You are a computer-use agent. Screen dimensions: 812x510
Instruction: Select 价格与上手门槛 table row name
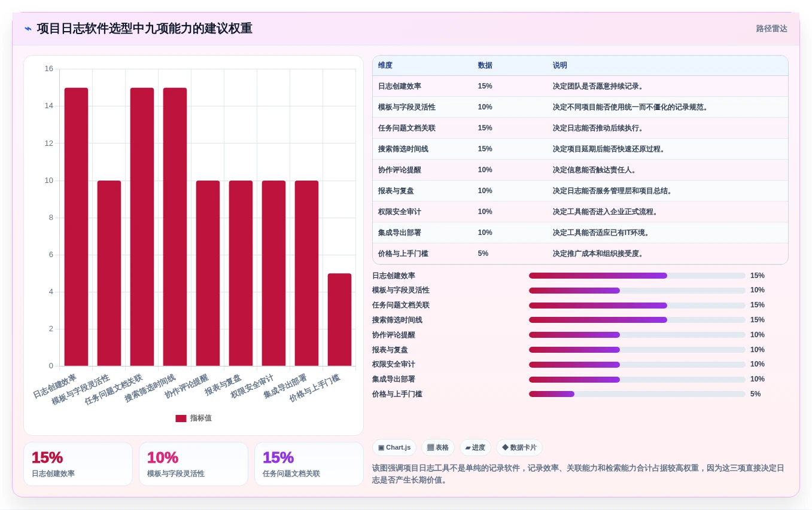pyautogui.click(x=403, y=254)
